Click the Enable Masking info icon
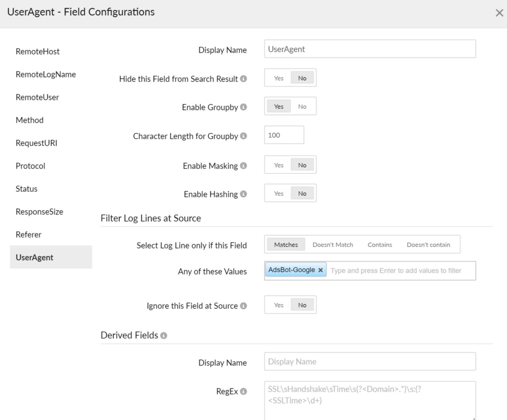507x420 pixels. point(243,166)
